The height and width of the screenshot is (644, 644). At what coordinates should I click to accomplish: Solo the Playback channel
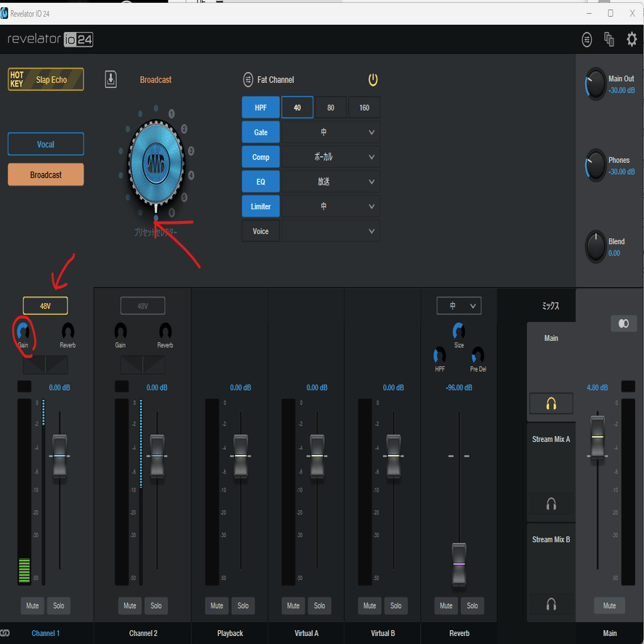(243, 605)
